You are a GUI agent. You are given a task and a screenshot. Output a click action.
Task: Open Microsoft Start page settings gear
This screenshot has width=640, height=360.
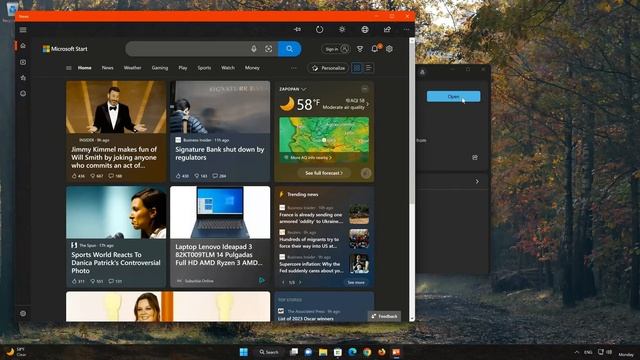click(389, 49)
